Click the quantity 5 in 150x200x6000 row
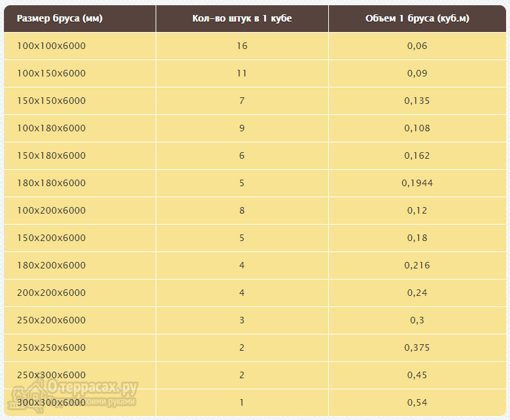 [242, 238]
